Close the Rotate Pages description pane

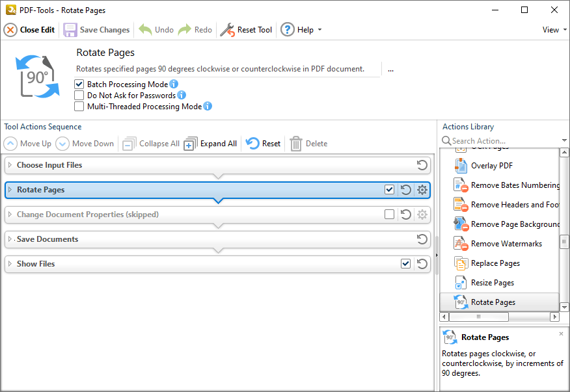coord(562,333)
